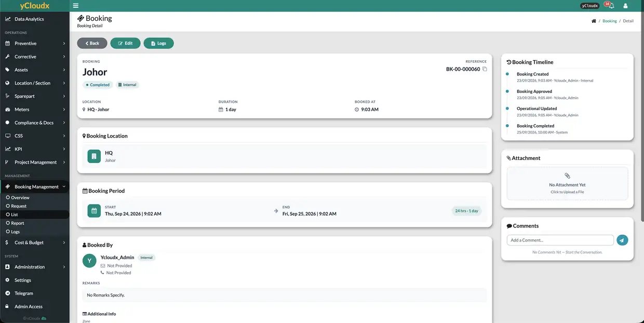Click the Assets tag icon
The image size is (644, 323).
coord(8,70)
